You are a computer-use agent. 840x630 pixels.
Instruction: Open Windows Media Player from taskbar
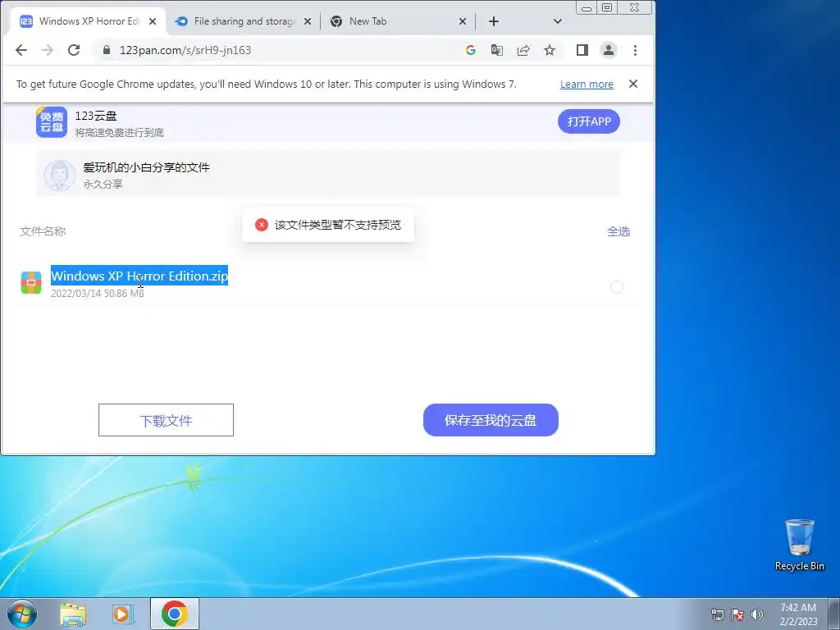point(122,614)
